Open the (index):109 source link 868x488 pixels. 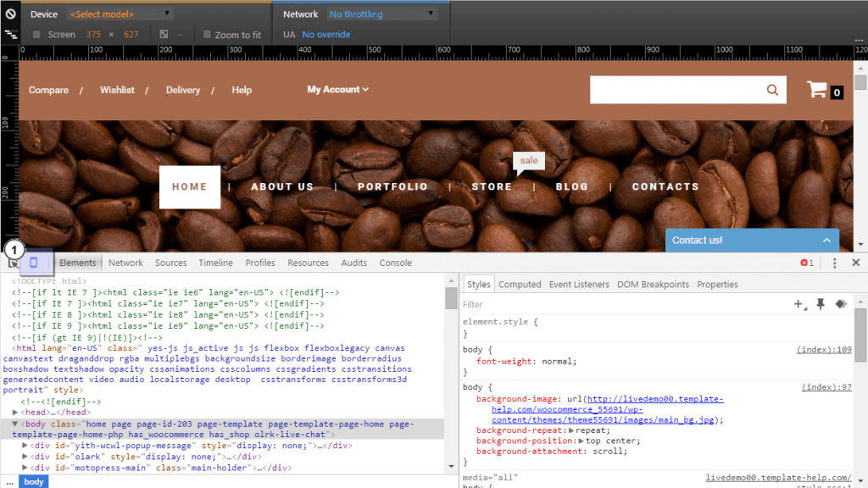[824, 350]
